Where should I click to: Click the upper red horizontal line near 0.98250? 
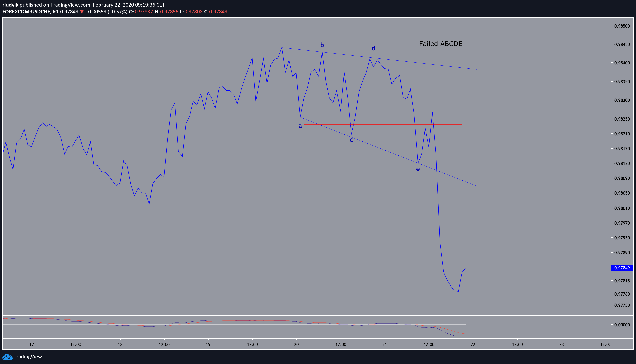pyautogui.click(x=381, y=117)
